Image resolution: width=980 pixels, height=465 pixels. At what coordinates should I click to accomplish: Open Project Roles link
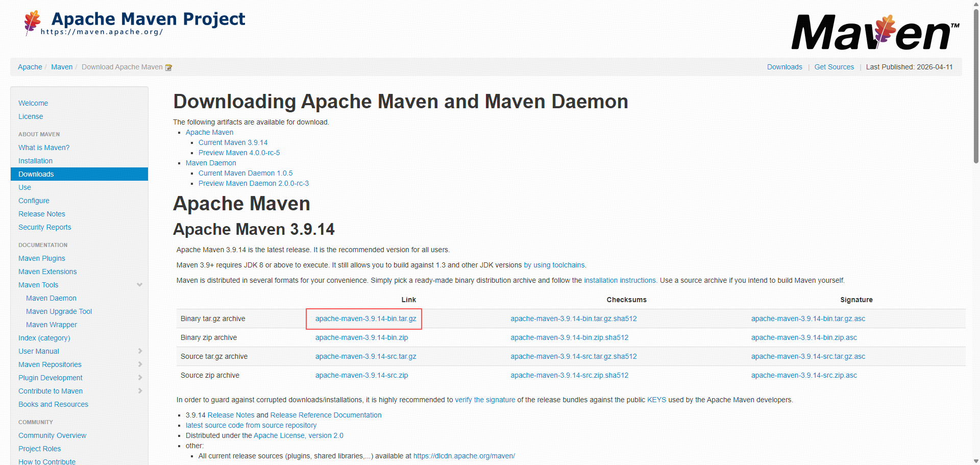point(40,449)
